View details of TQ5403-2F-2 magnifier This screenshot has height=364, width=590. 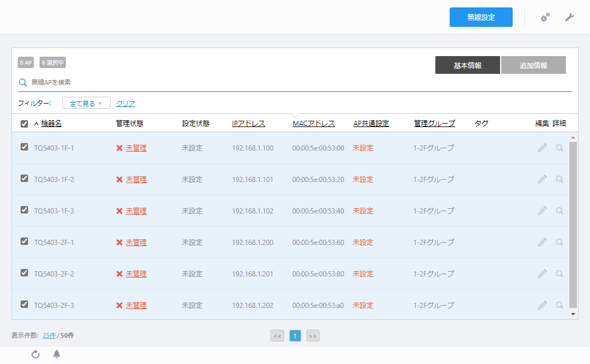(x=560, y=274)
